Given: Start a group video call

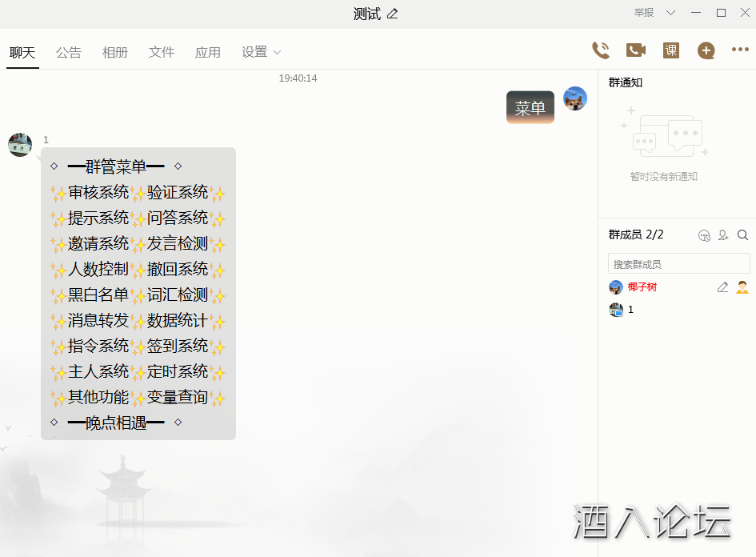Looking at the screenshot, I should click(636, 50).
